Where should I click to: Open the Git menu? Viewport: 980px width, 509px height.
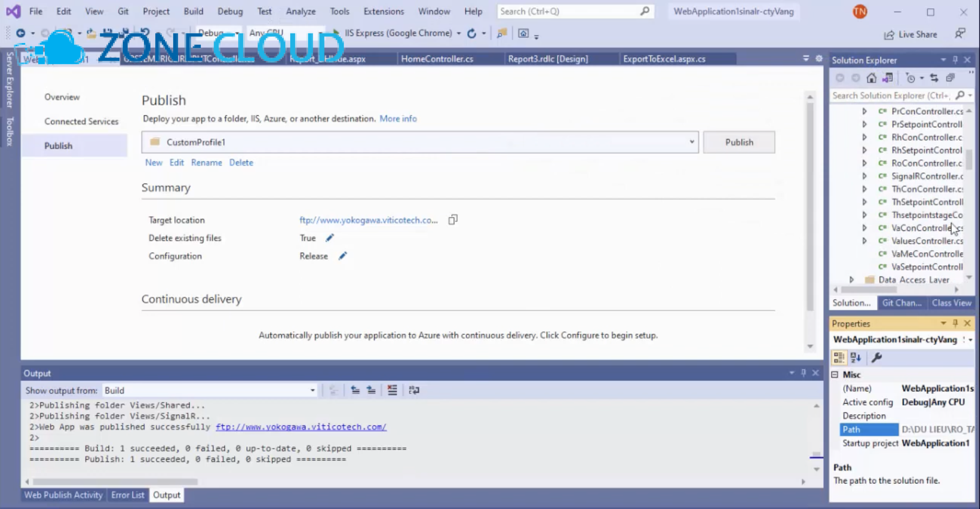(x=123, y=11)
